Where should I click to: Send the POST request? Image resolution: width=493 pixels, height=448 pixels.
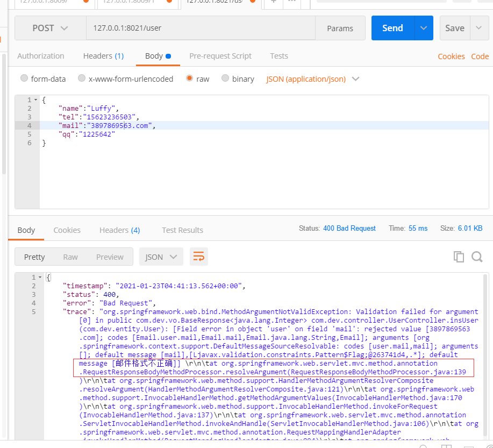[392, 28]
